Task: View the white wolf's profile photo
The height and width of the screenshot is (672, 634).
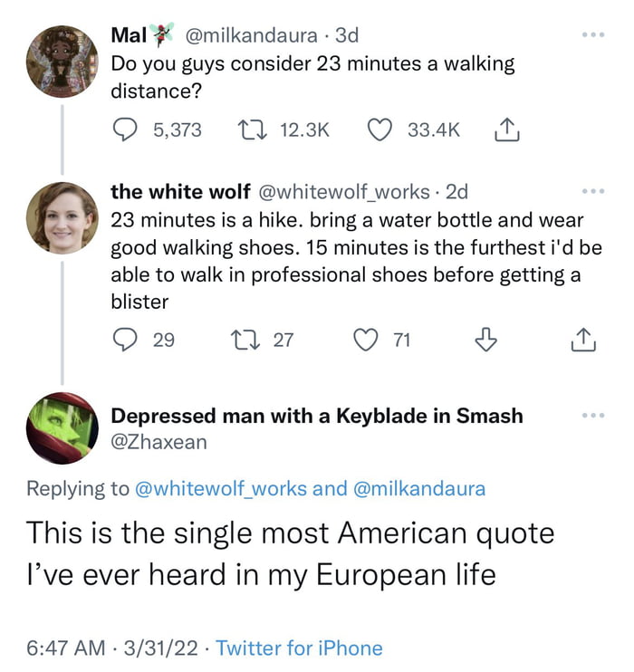Action: point(62,217)
